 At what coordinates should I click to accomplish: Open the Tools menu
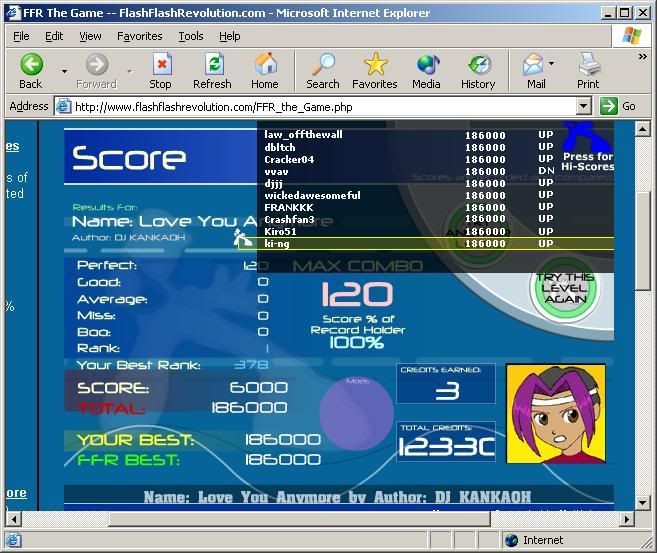[x=190, y=36]
